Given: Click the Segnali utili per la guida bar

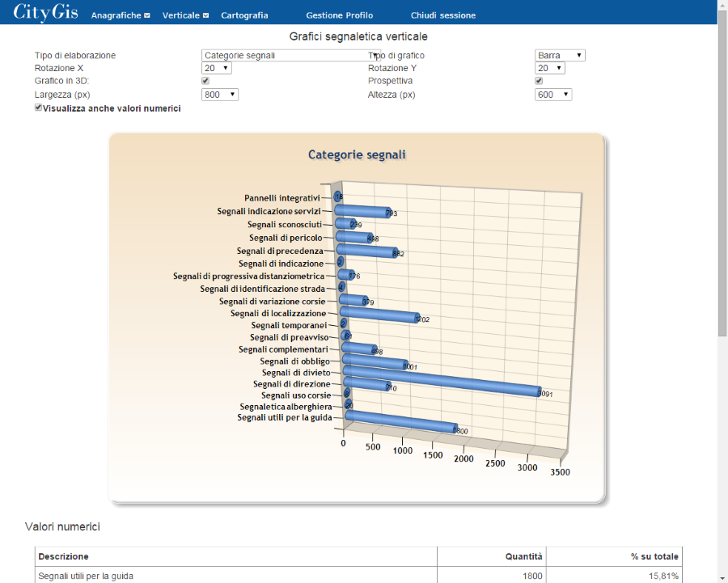Looking at the screenshot, I should (x=400, y=422).
